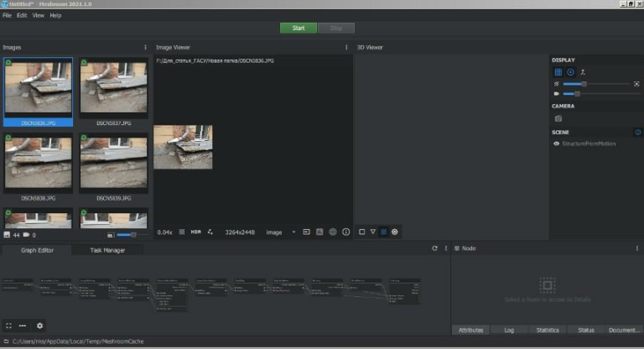This screenshot has width=644, height=349.
Task: Open the File menu
Action: click(x=7, y=15)
